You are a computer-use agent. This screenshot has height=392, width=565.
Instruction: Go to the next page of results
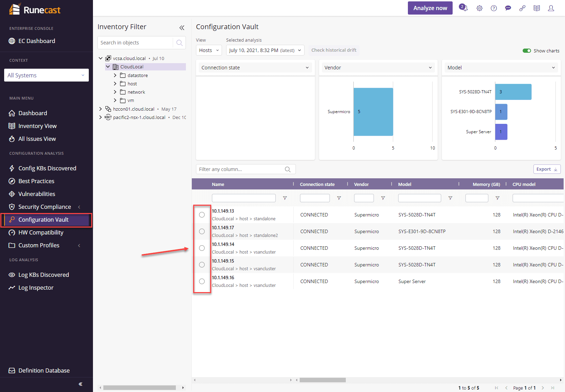(x=543, y=388)
